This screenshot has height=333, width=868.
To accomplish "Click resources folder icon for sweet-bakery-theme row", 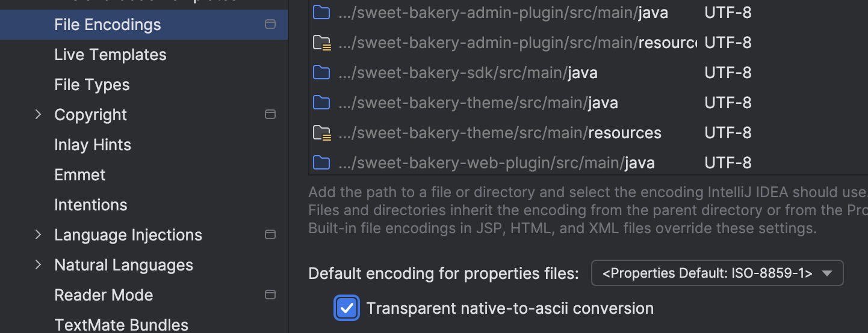I will point(322,133).
